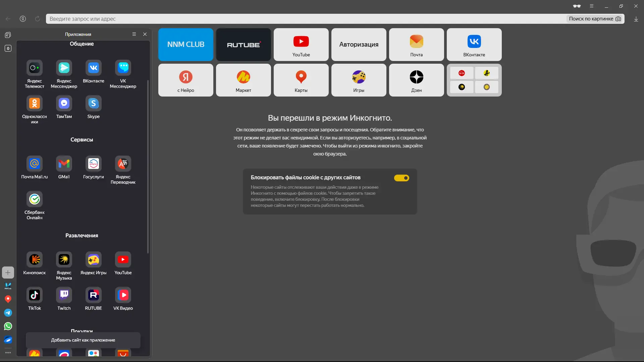The width and height of the screenshot is (644, 362).
Task: Toggle third-party cookie blocking switch
Action: tap(401, 178)
